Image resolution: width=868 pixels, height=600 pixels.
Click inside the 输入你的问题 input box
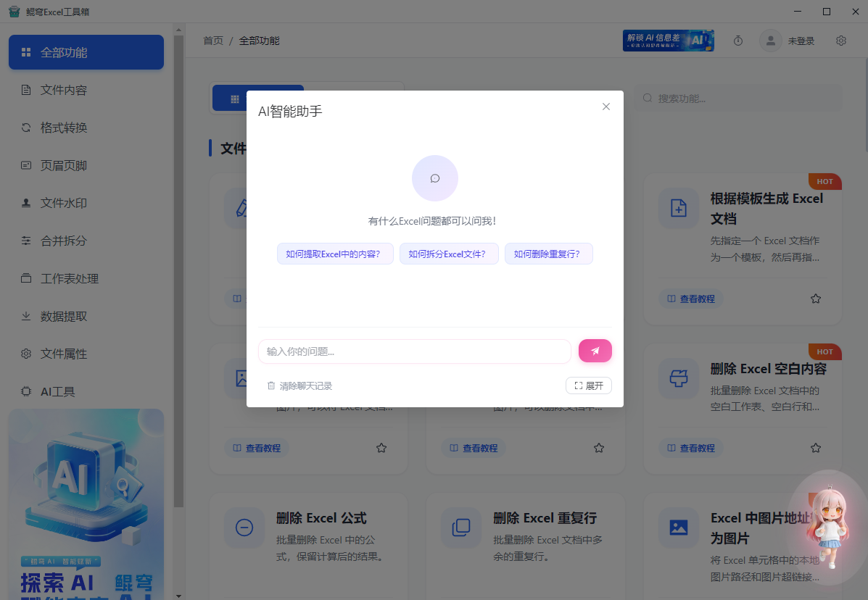(414, 351)
